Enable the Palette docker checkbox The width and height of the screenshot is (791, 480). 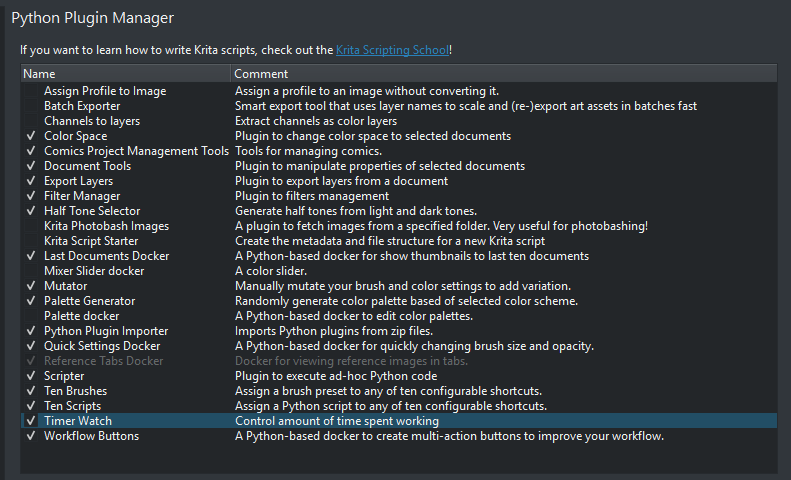coord(31,316)
